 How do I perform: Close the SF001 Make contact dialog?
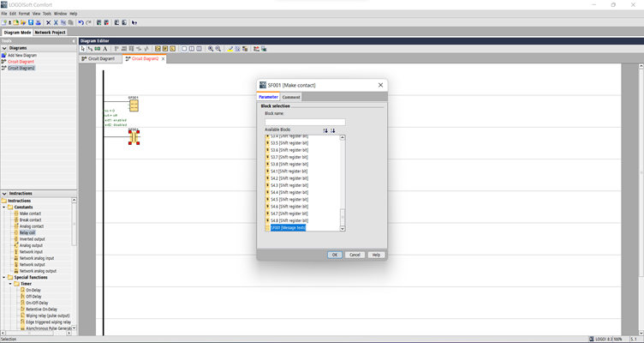tap(380, 85)
